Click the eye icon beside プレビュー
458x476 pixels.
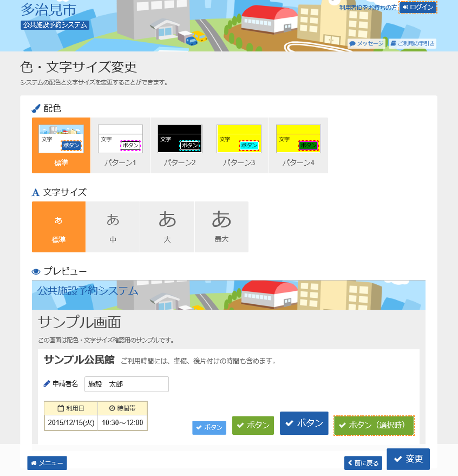point(36,271)
